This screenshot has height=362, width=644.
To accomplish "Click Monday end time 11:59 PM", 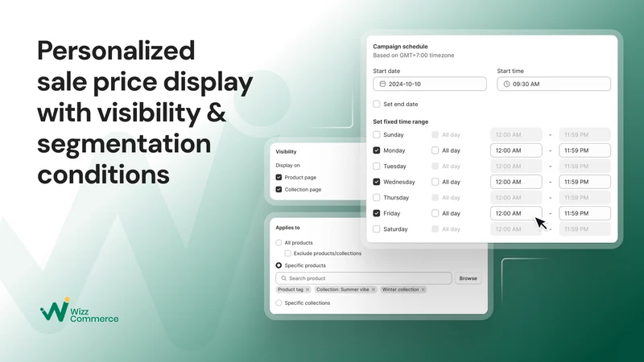I will click(x=584, y=150).
